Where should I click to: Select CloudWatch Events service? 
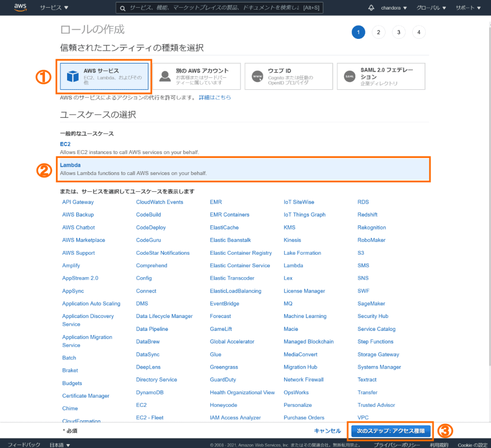159,202
